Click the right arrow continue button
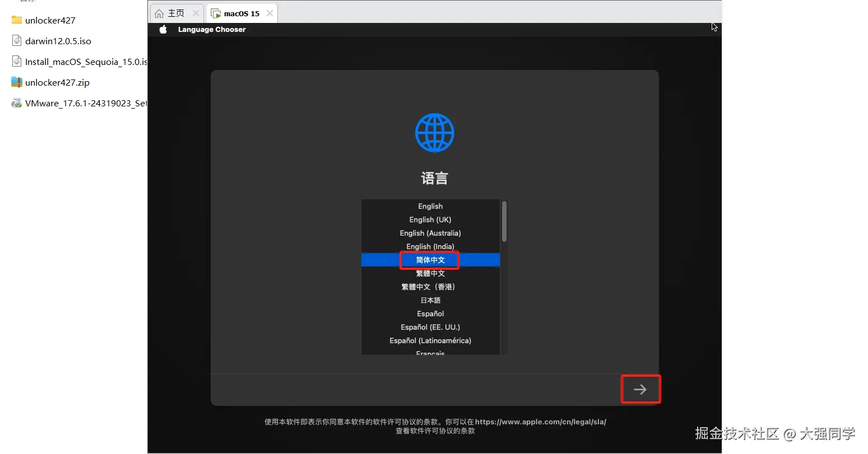The width and height of the screenshot is (868, 454). tap(640, 390)
